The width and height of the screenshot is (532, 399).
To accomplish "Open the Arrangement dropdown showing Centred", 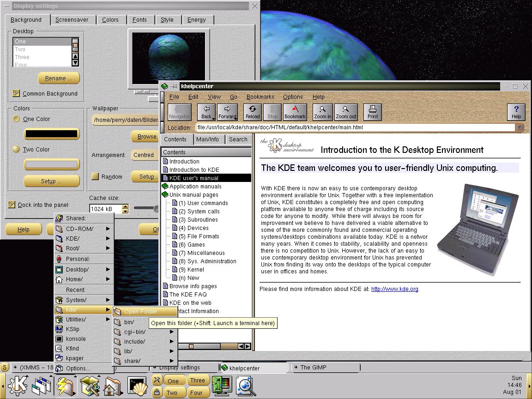I will 144,155.
